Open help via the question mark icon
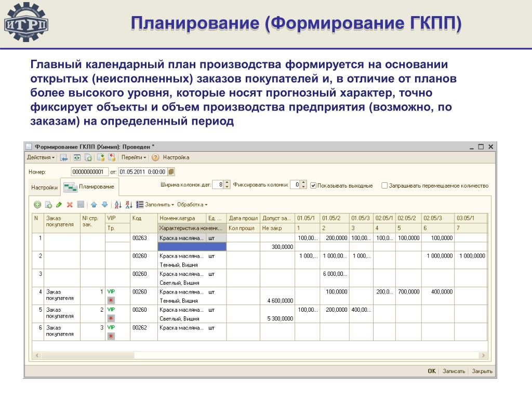 tap(155, 157)
